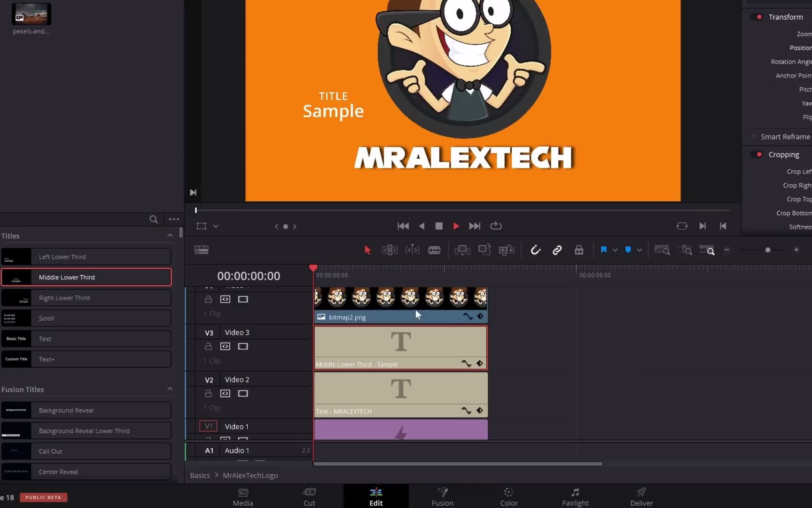812x508 pixels.
Task: Disable Video 2 track display
Action: 243,394
